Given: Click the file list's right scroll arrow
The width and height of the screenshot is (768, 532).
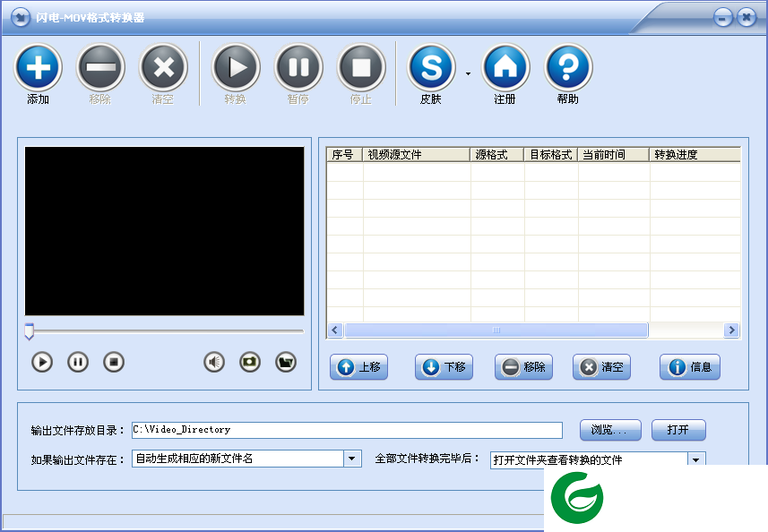Looking at the screenshot, I should coord(732,330).
